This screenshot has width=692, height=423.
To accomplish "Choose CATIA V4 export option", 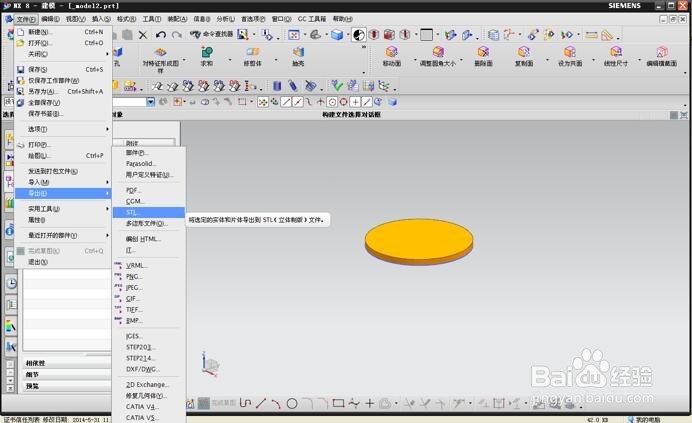I will tap(149, 407).
